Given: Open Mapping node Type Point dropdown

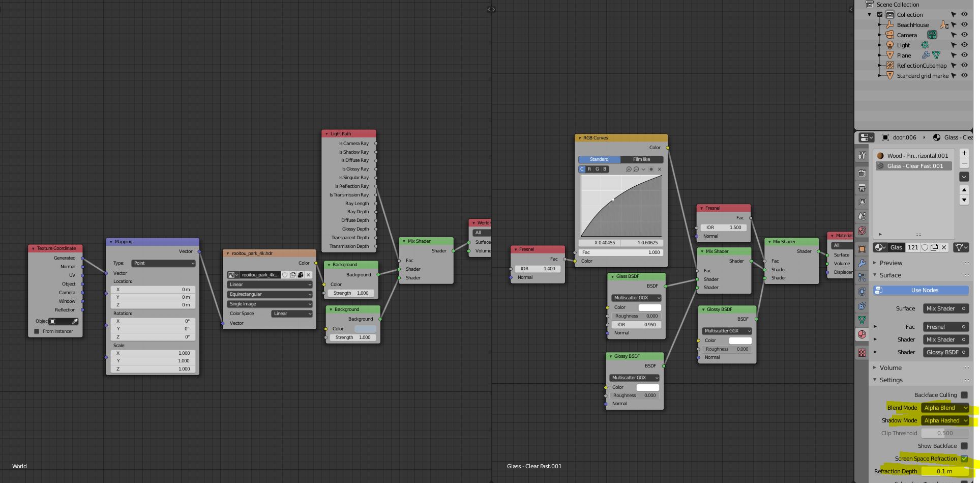Looking at the screenshot, I should [163, 263].
